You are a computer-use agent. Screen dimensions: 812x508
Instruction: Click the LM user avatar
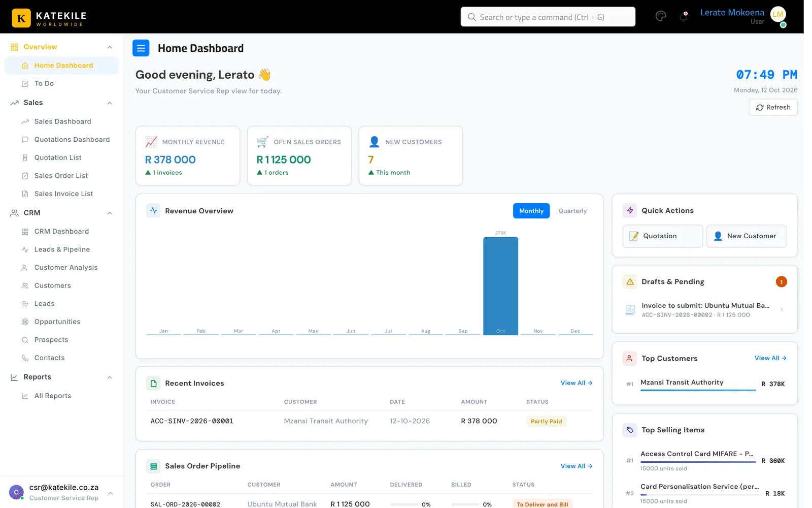coord(778,15)
